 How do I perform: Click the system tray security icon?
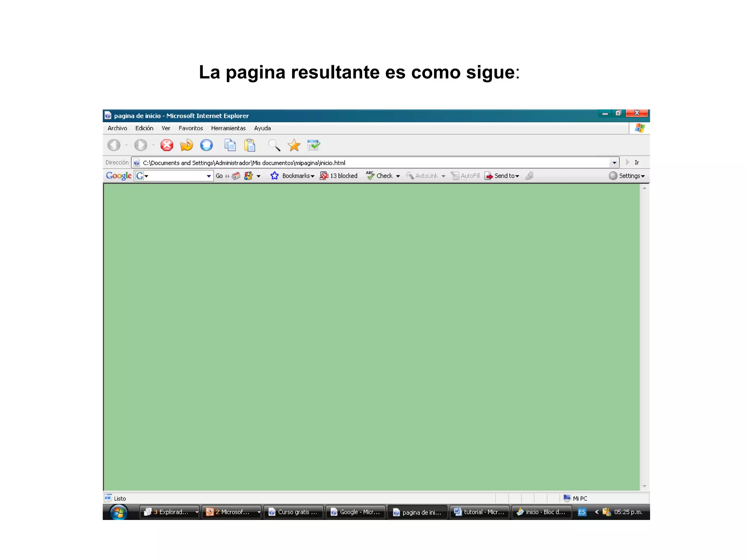[607, 512]
